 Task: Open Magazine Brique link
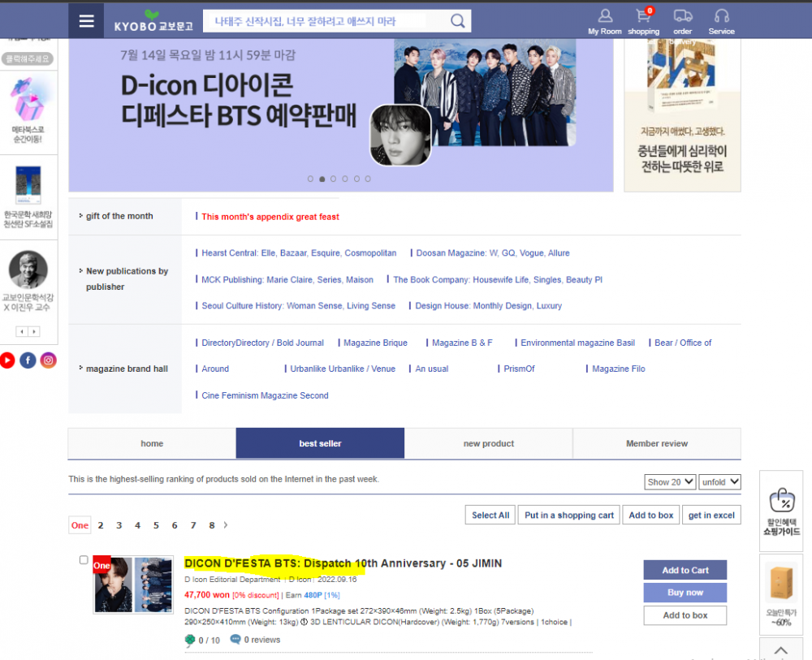point(375,343)
